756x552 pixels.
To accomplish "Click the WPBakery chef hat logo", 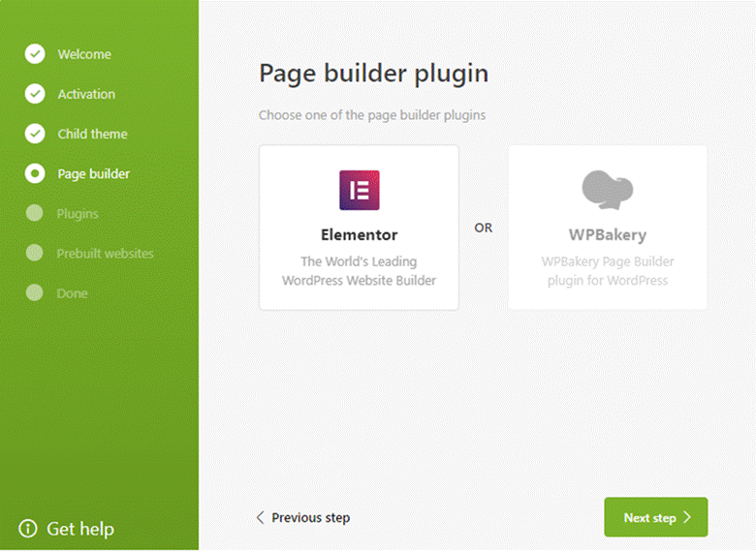I will click(608, 190).
